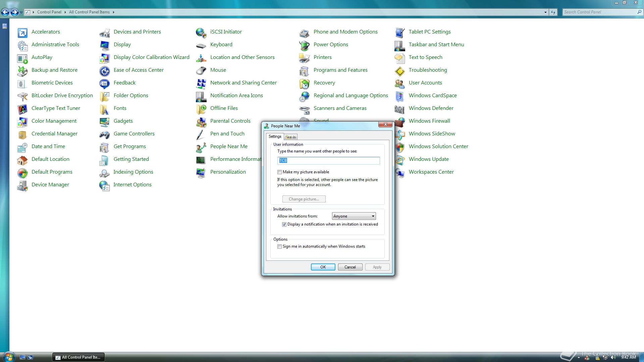Open Administrative Tools icon
The height and width of the screenshot is (362, 644).
click(22, 45)
